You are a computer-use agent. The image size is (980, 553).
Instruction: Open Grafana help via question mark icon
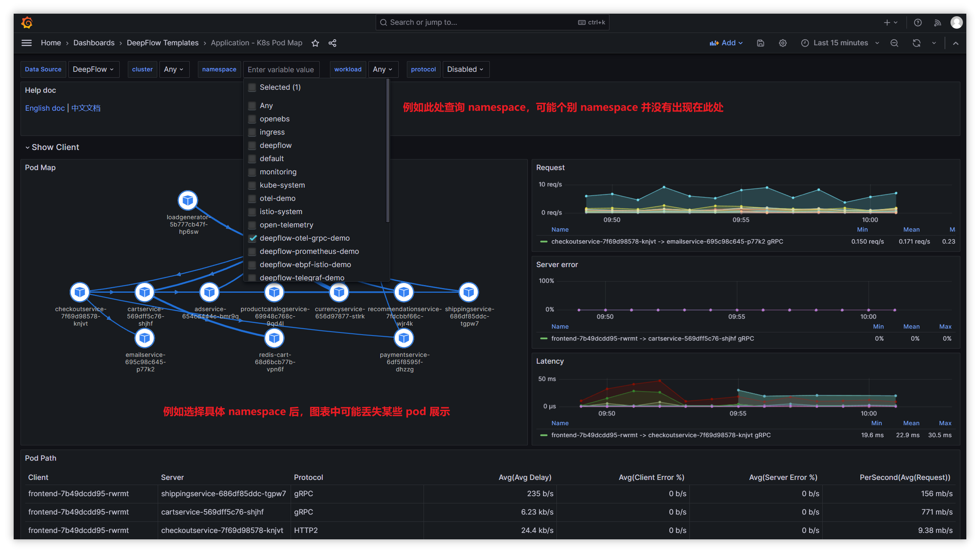(918, 22)
